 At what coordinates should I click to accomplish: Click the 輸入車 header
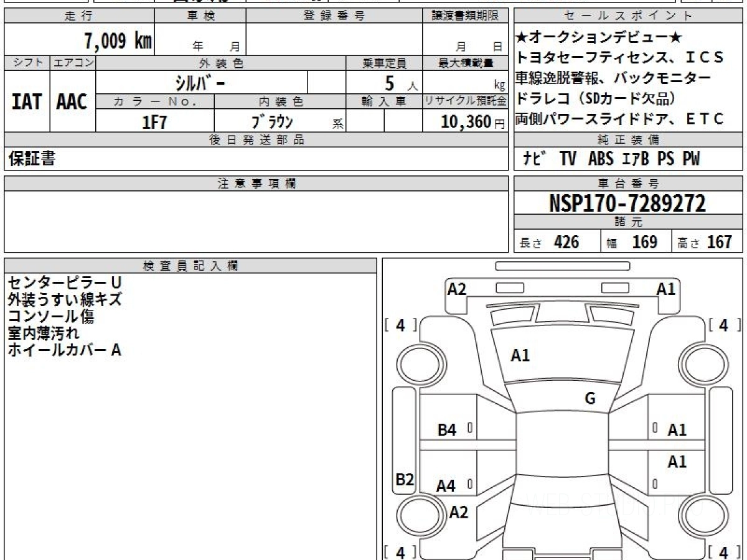(x=384, y=101)
